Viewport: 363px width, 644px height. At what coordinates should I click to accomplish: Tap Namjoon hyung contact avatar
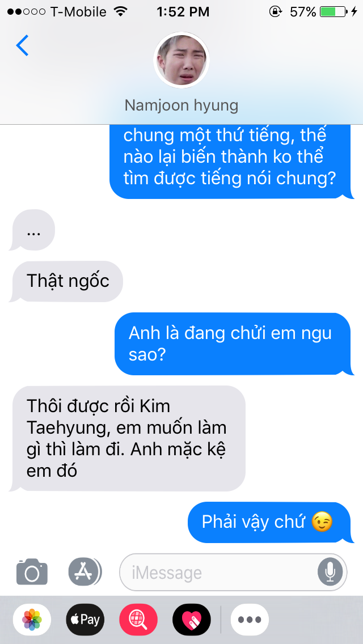[181, 60]
